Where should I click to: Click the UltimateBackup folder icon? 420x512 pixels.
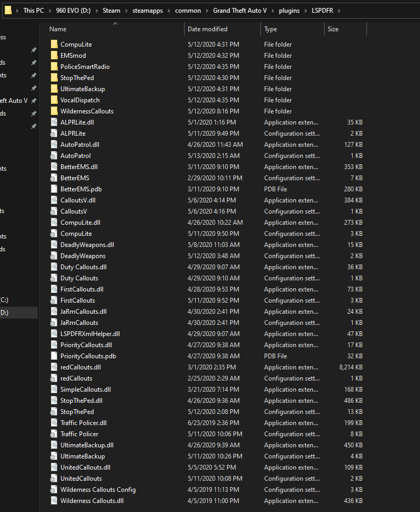[x=54, y=89]
